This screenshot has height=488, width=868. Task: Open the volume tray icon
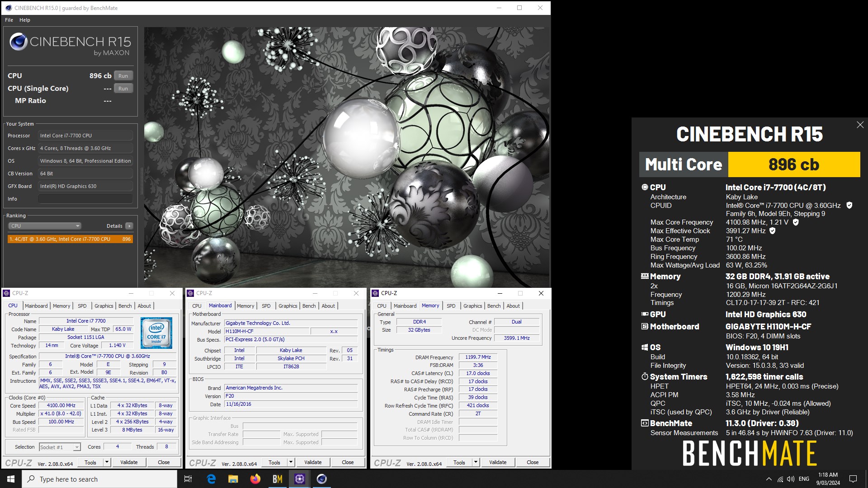[791, 479]
